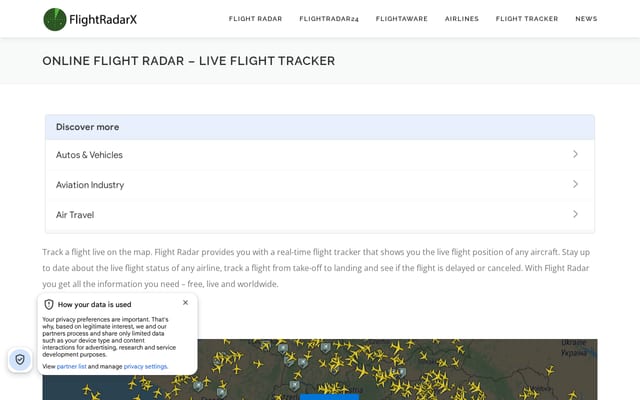Go to the FLIGHTAWARE nav link

(402, 19)
